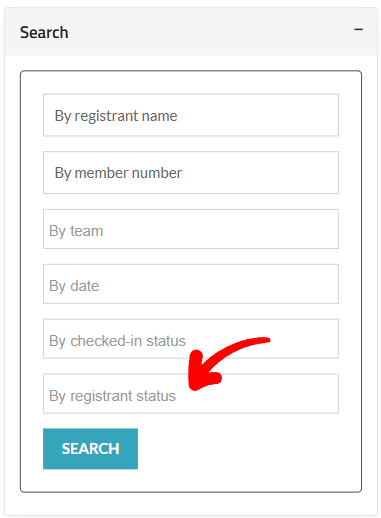Click into the By member number box

pos(191,173)
